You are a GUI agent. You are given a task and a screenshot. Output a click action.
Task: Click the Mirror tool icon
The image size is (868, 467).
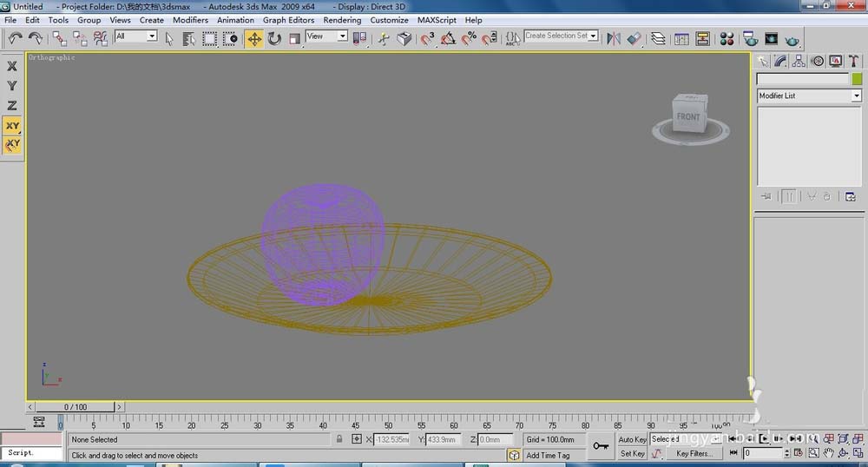[614, 38]
